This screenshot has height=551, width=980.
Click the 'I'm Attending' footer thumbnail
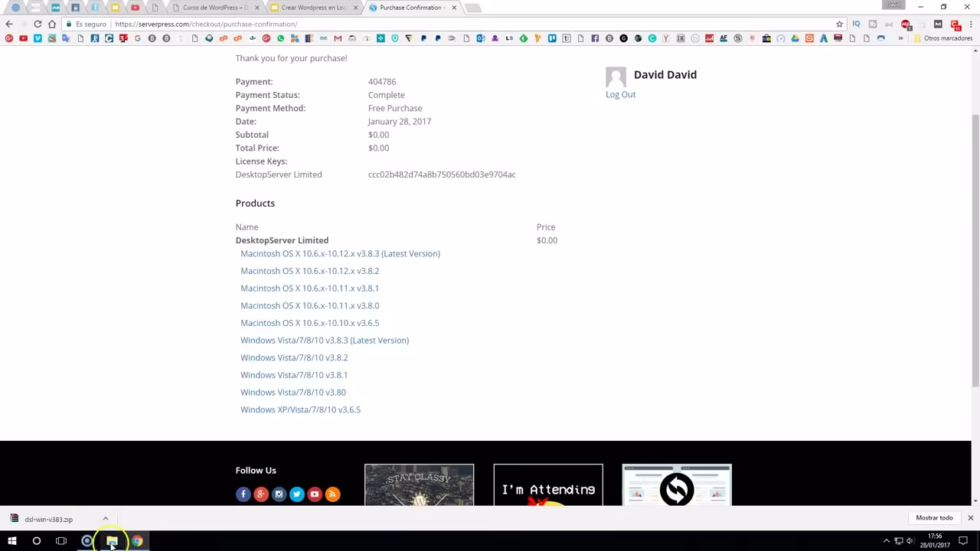(548, 485)
